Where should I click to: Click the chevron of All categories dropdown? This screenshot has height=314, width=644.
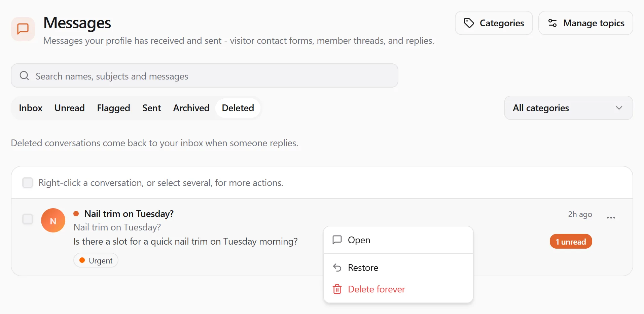pyautogui.click(x=619, y=108)
